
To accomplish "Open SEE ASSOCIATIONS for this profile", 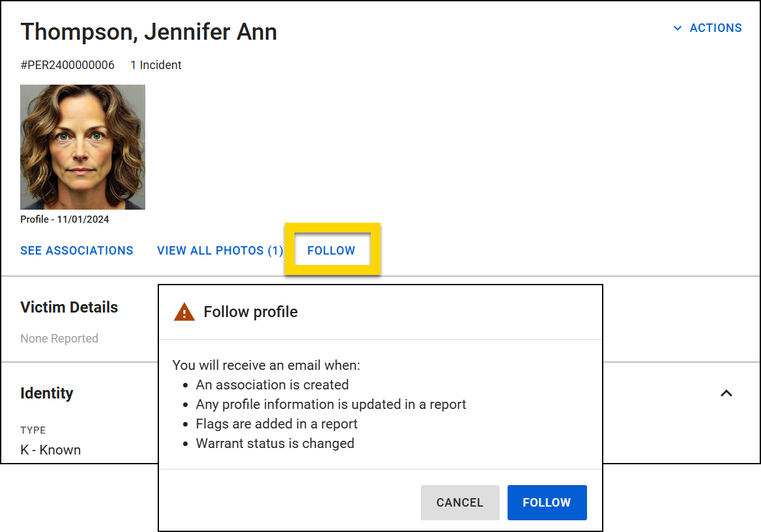I will 76,250.
